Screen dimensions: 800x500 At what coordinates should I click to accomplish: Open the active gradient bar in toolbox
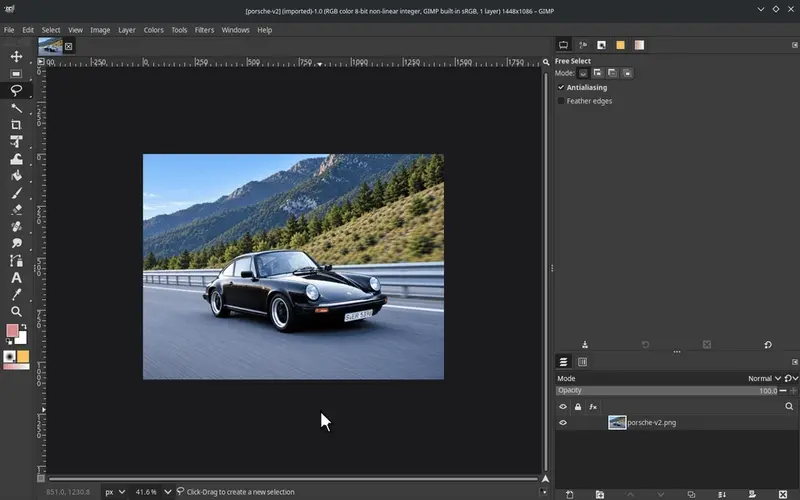point(16,366)
